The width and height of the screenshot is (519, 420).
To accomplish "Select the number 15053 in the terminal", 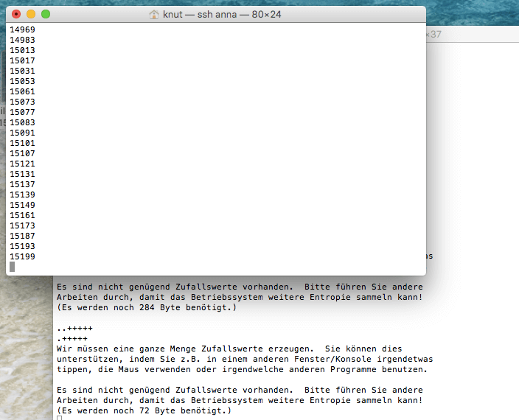I will click(22, 81).
